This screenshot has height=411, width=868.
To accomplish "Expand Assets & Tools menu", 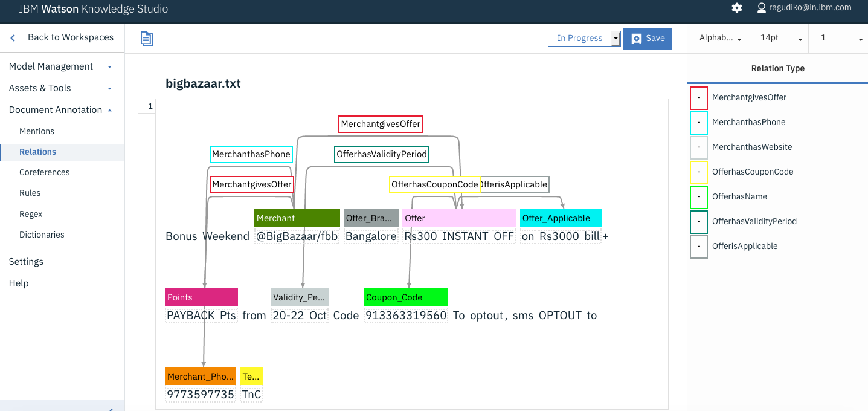I will coord(62,88).
